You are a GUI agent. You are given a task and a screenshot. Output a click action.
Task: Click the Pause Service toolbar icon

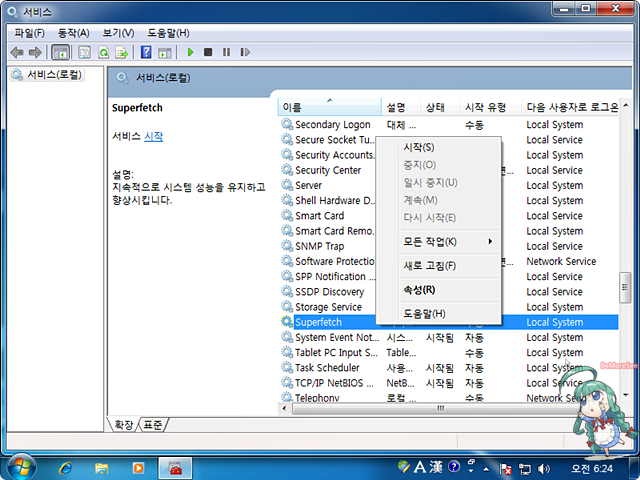227,52
